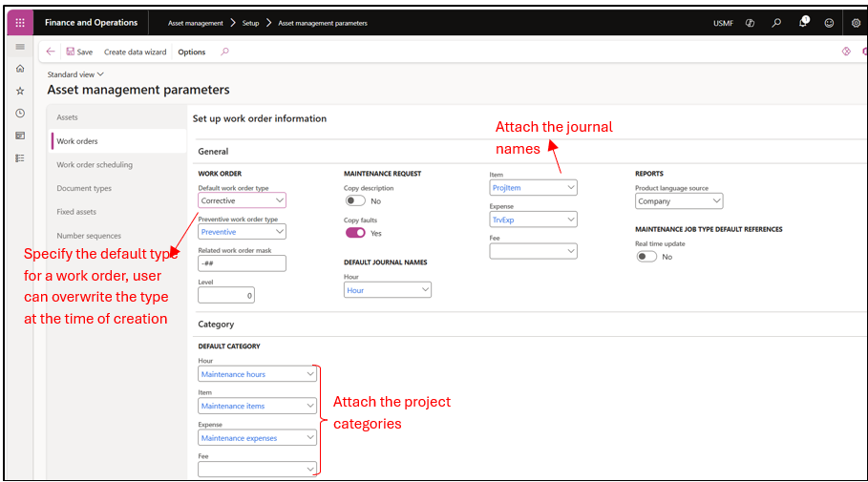Click Asset management breadcrumb
This screenshot has height=482, width=868.
[196, 23]
